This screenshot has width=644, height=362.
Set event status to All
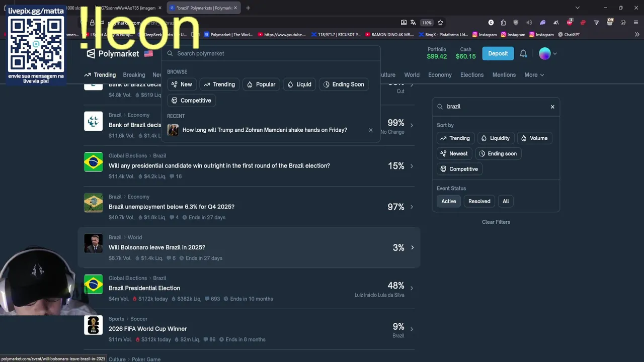click(x=506, y=202)
